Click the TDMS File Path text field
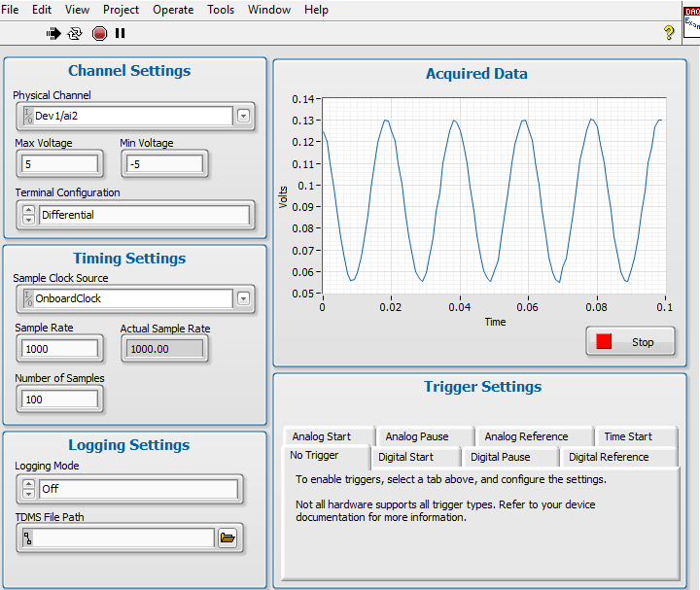This screenshot has width=700, height=590. pos(123,538)
